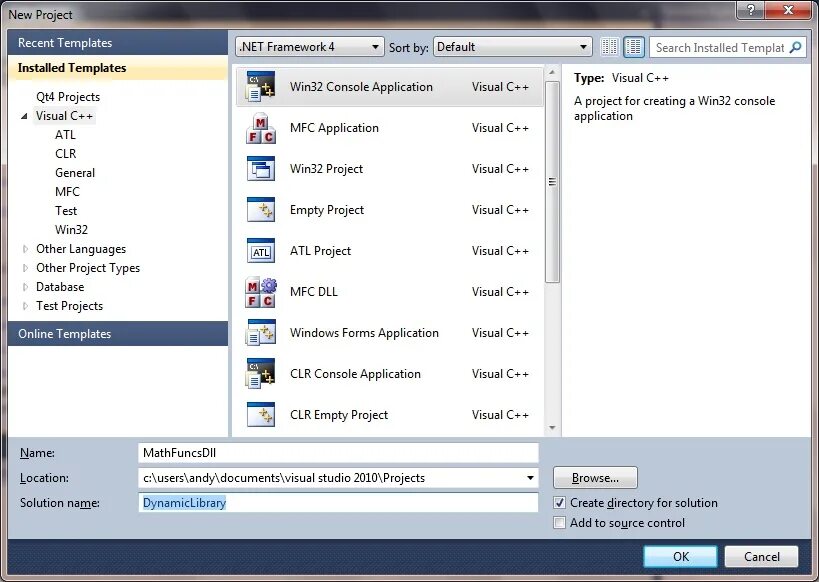
Task: Click the Visual C++ tree label
Action: click(x=64, y=116)
